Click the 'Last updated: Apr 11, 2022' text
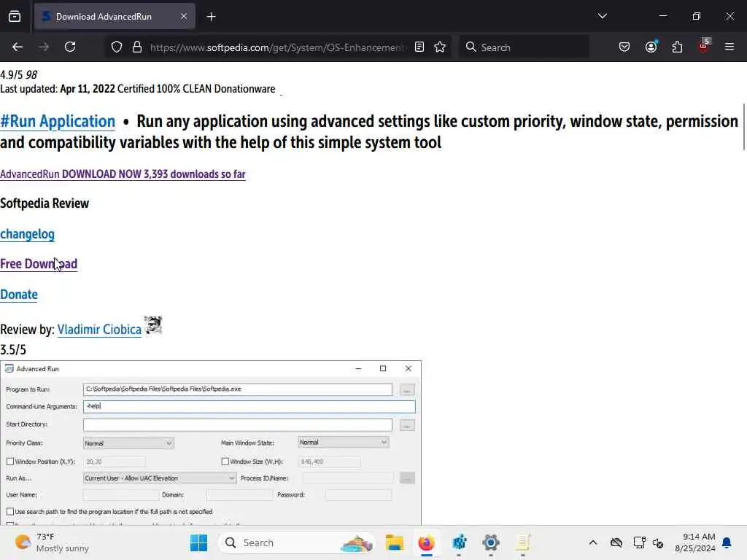The height and width of the screenshot is (560, 747). [57, 89]
